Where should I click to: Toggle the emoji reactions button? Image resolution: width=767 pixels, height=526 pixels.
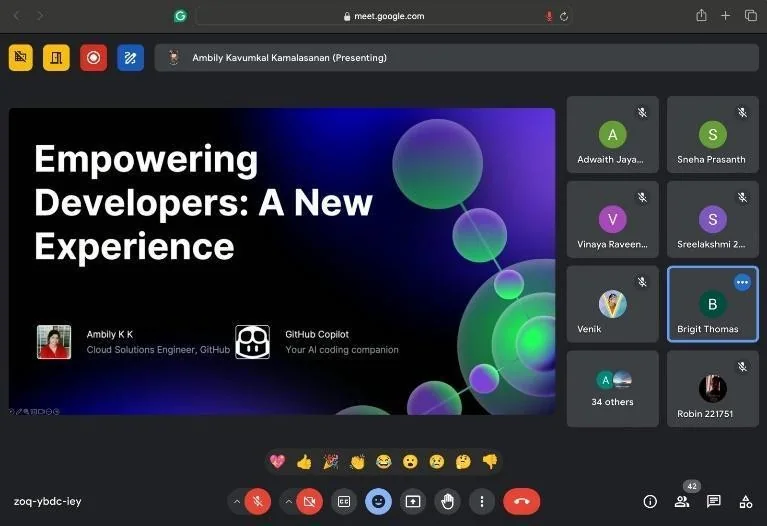378,502
